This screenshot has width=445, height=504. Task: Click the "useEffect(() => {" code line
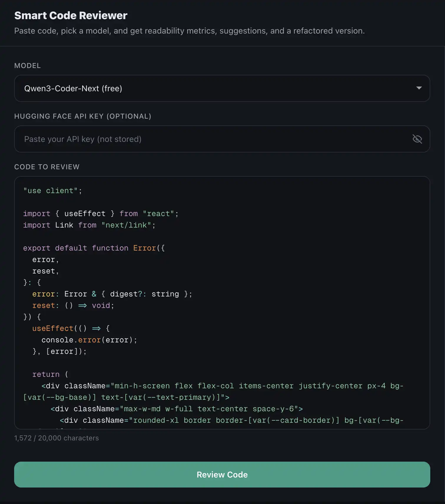pyautogui.click(x=71, y=329)
